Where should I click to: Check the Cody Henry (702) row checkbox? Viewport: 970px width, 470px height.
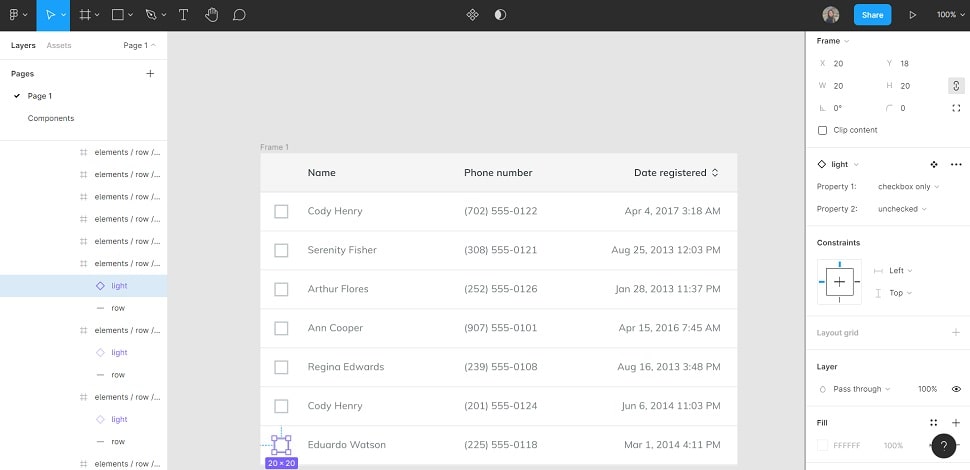281,212
